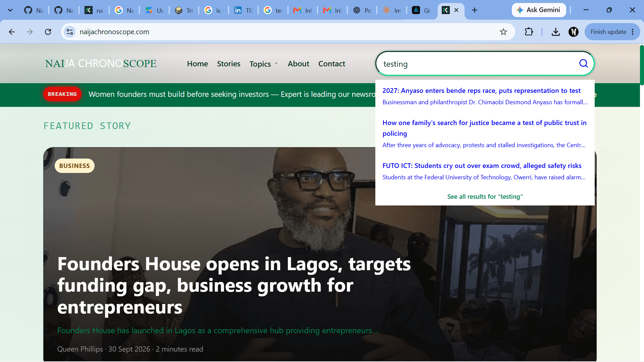Click 'After three years of advocacy' snippet

tap(484, 145)
